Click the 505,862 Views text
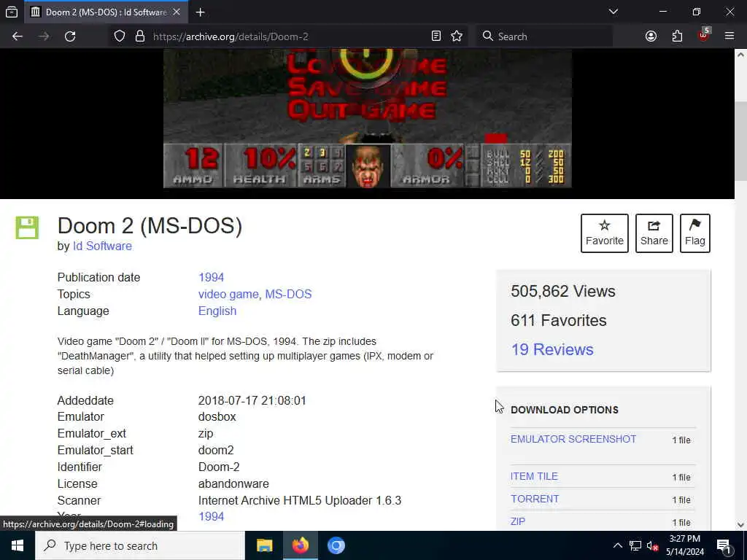Image resolution: width=747 pixels, height=560 pixels. pos(562,292)
